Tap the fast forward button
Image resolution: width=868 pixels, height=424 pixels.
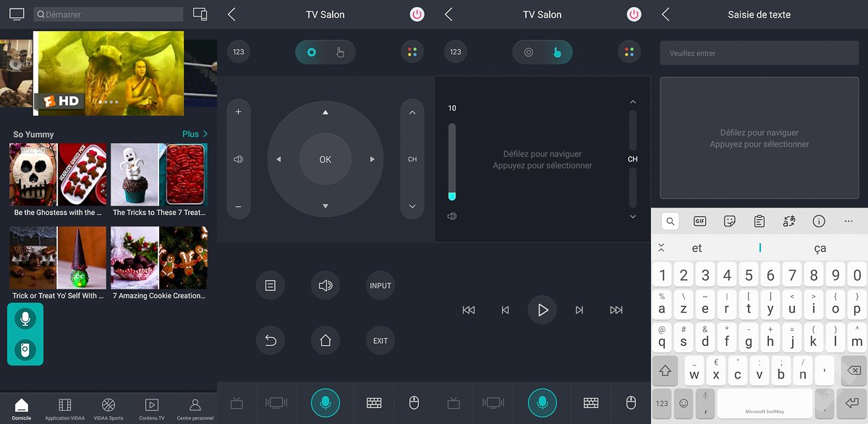(x=616, y=310)
